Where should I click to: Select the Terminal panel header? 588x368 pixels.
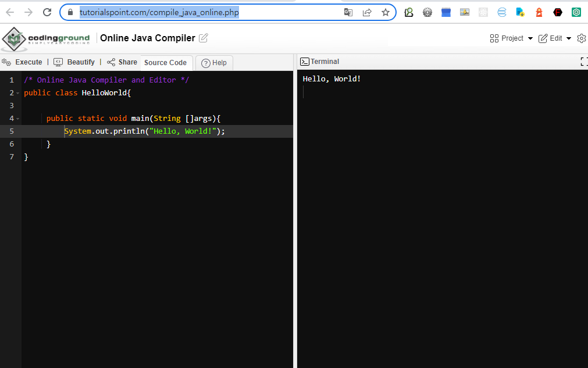(x=319, y=62)
